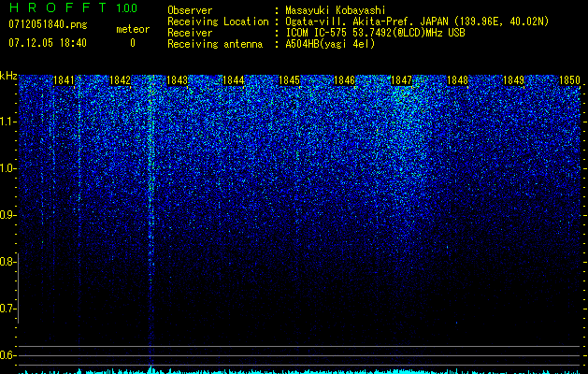The width and height of the screenshot is (588, 374).
Task: Click the 1844 time marker
Action: click(234, 80)
